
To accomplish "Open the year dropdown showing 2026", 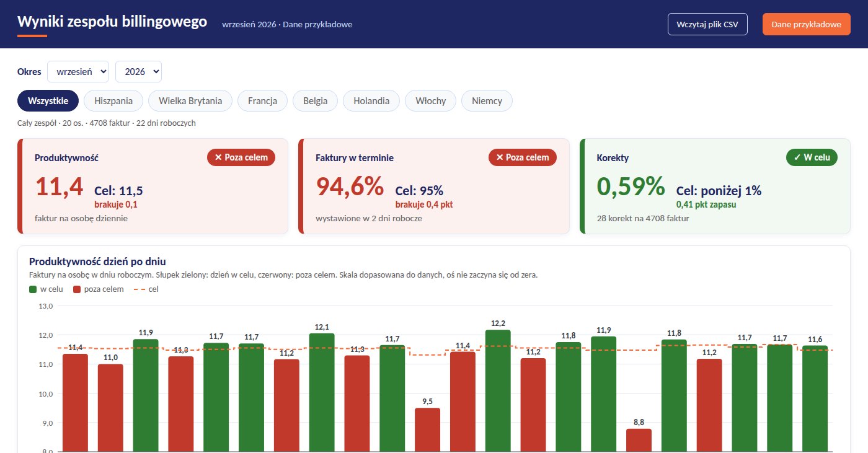I will coord(138,71).
